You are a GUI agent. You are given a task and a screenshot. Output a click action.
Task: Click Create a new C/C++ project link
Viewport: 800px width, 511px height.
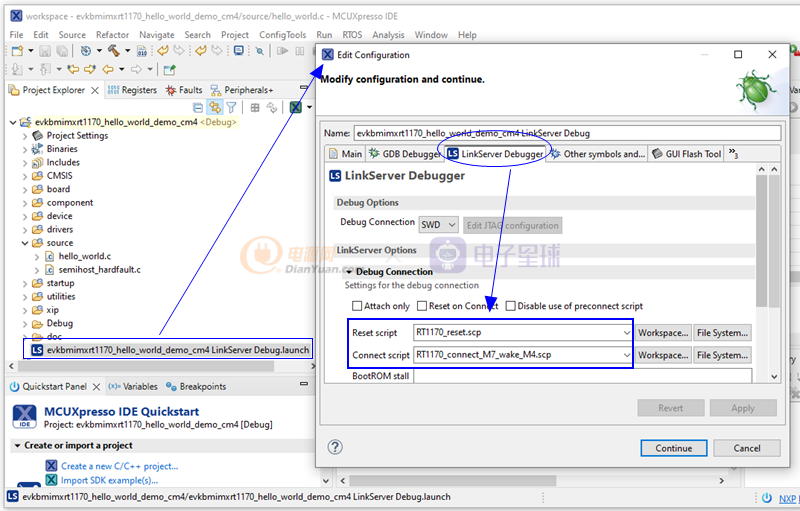[x=119, y=466]
